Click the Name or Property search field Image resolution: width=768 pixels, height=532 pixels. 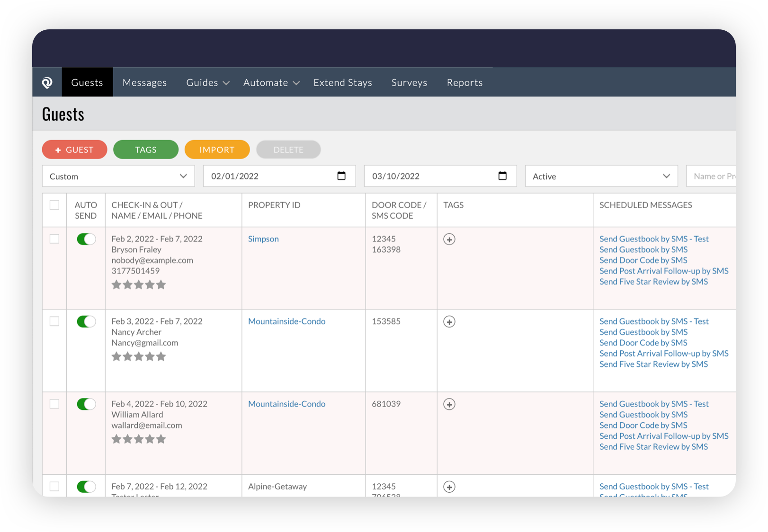(711, 176)
